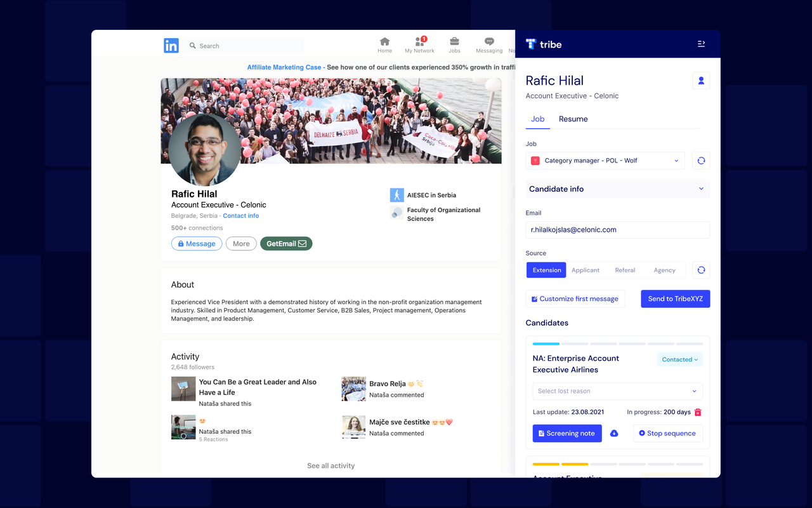This screenshot has width=812, height=508.
Task: Click the profile person icon beside Rafic Hilal
Action: click(x=701, y=81)
